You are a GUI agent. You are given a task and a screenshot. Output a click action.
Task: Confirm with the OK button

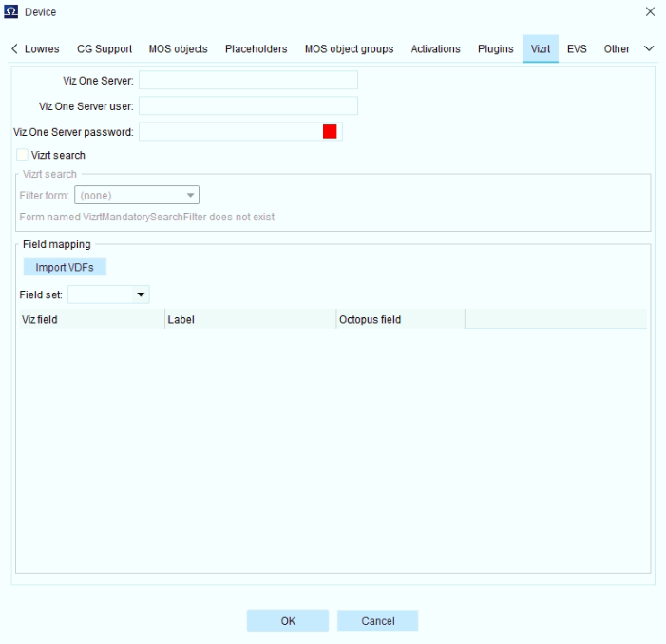tap(288, 620)
